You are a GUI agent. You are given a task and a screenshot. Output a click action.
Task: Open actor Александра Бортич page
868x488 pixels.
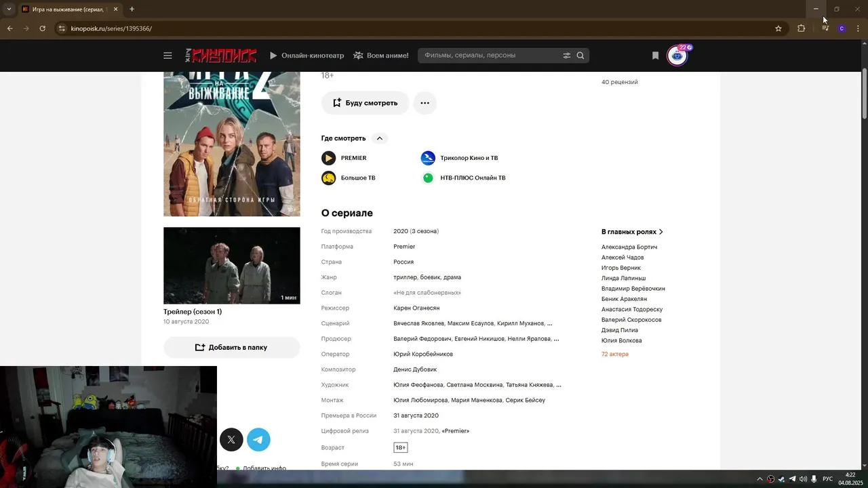[629, 247]
